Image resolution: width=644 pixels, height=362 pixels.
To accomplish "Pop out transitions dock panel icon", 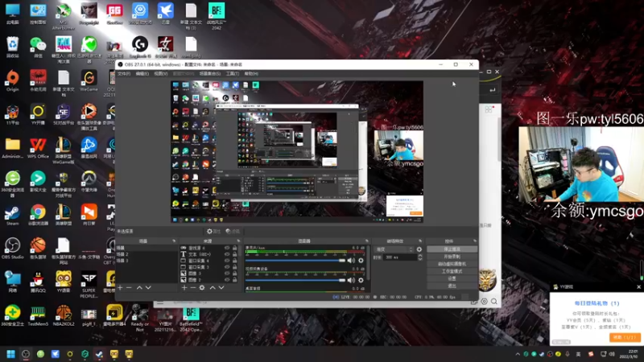I will tap(419, 241).
